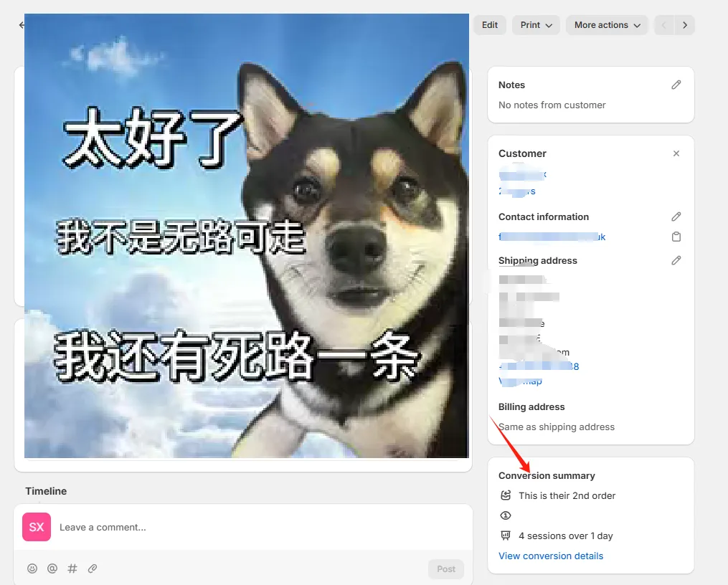
Task: Edit Shipping address pencil icon
Action: (676, 260)
